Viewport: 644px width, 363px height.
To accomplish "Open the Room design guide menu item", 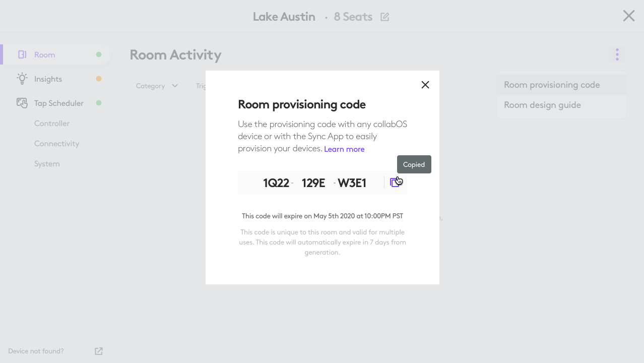I will 542,105.
